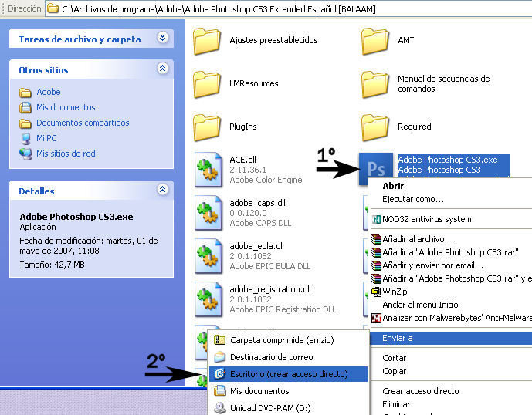
Task: Select the Adobe Photoshop CS3.exe file name
Action: pyautogui.click(x=448, y=160)
